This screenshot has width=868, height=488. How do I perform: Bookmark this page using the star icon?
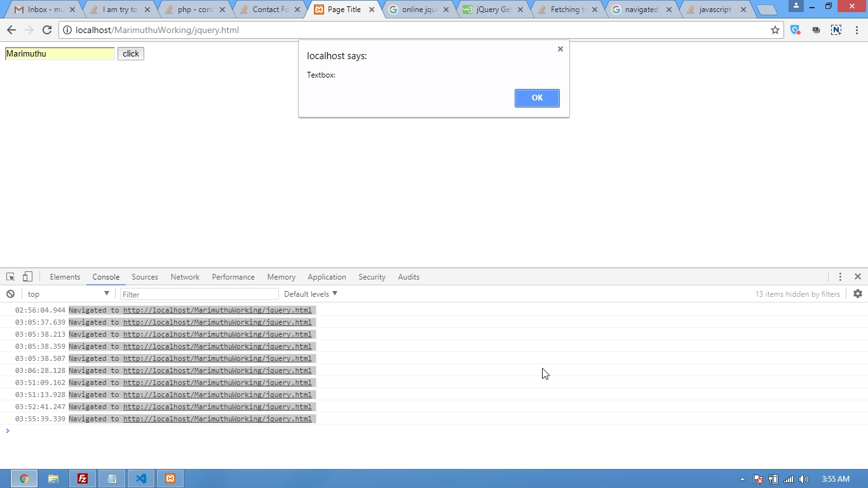coord(775,30)
